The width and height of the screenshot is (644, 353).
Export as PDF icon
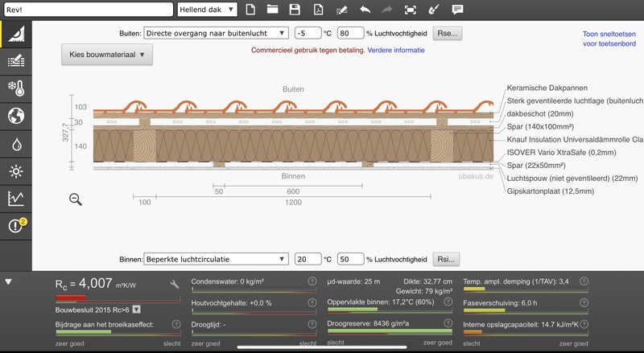tap(318, 10)
